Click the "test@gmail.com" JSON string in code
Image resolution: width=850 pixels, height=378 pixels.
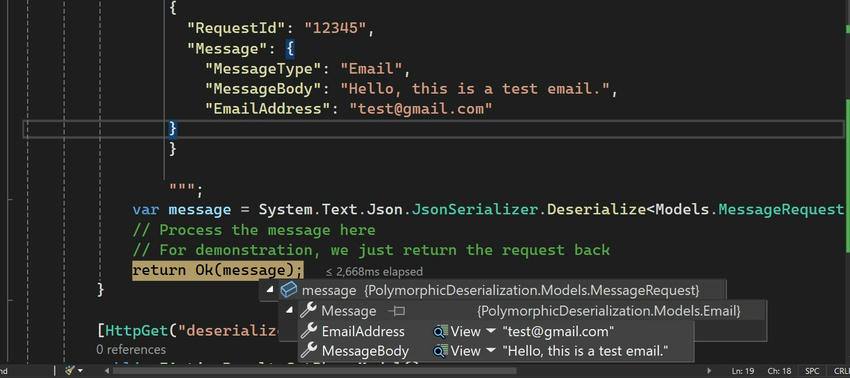421,109
